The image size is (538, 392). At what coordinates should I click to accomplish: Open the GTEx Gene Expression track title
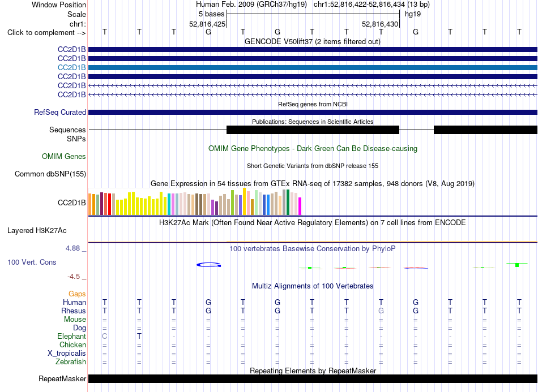pyautogui.click(x=312, y=184)
